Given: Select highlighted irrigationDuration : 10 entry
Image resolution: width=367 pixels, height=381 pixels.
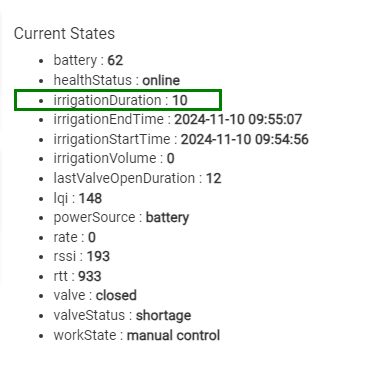Looking at the screenshot, I should tap(118, 100).
